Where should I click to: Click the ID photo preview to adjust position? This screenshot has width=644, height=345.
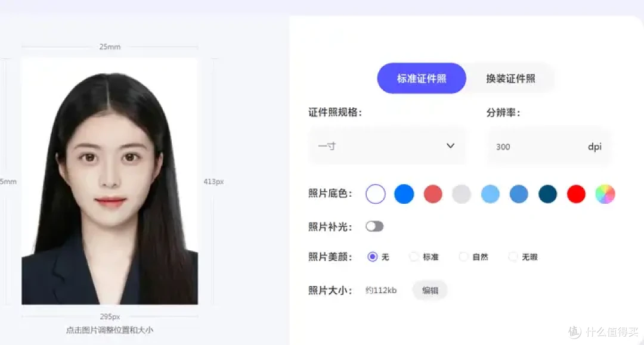click(x=110, y=181)
